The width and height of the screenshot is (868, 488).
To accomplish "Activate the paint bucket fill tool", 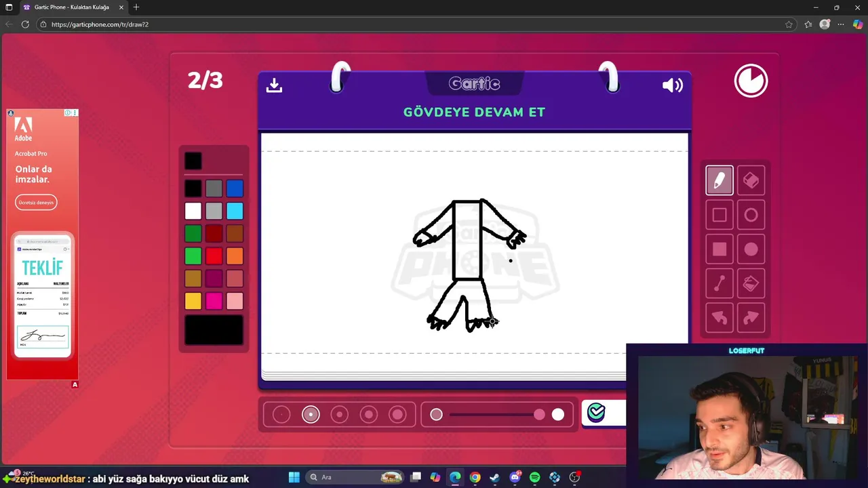I will pyautogui.click(x=751, y=284).
